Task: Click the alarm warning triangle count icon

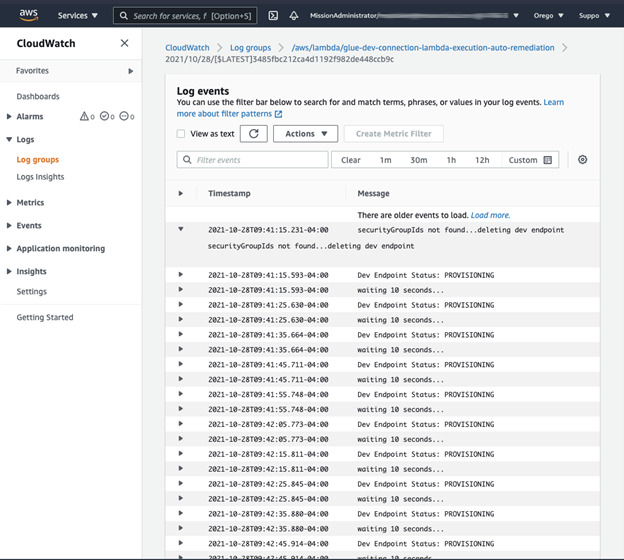Action: coord(84,117)
